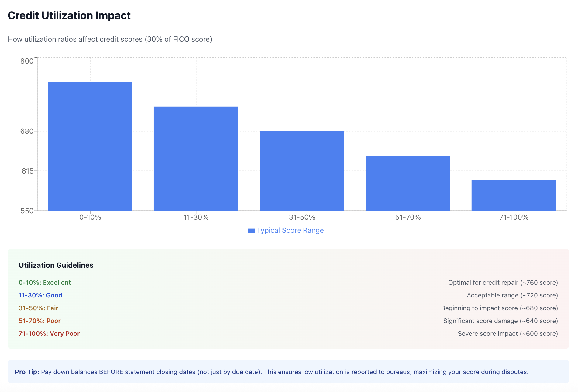Click the 0-10% utilization bar
This screenshot has width=578, height=392.
[90, 146]
